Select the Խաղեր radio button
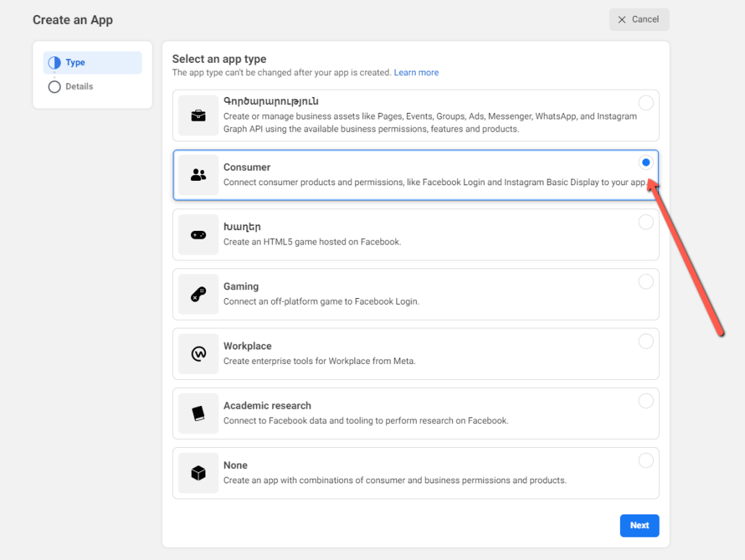This screenshot has height=560, width=745. pos(646,222)
